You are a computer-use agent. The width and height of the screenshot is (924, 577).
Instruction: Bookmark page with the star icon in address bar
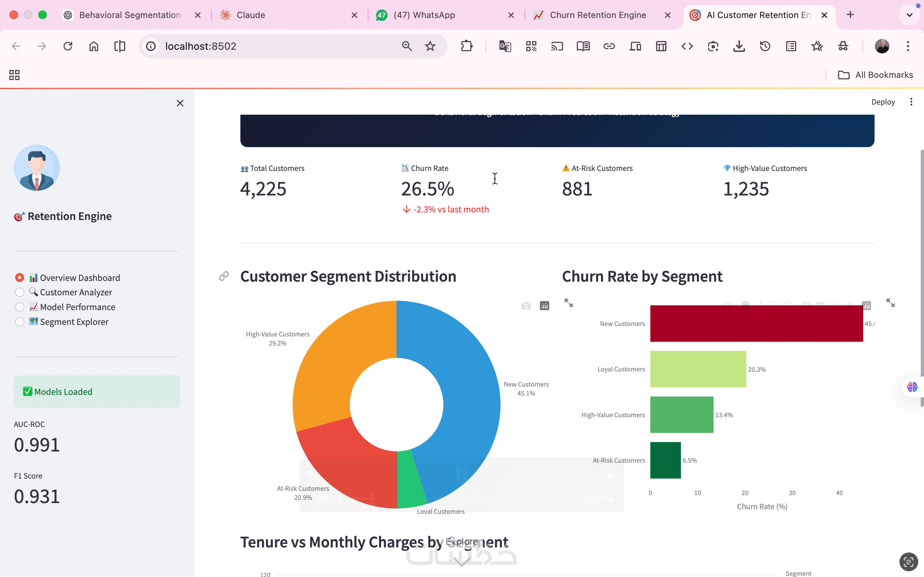(430, 46)
